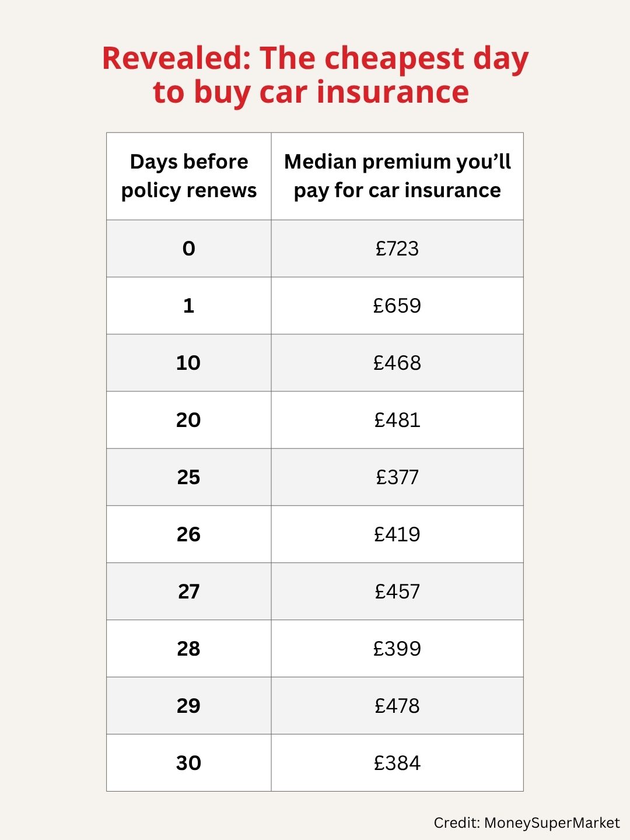Click the 28 days row label
The image size is (630, 840).
click(188, 649)
